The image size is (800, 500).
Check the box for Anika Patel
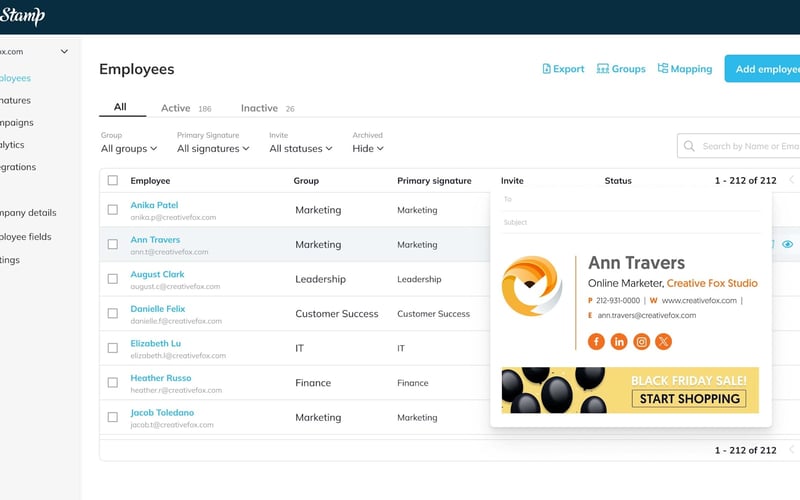(113, 210)
